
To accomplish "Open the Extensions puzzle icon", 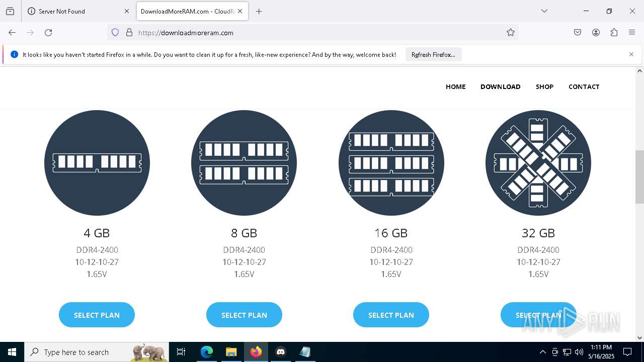I will pyautogui.click(x=614, y=33).
